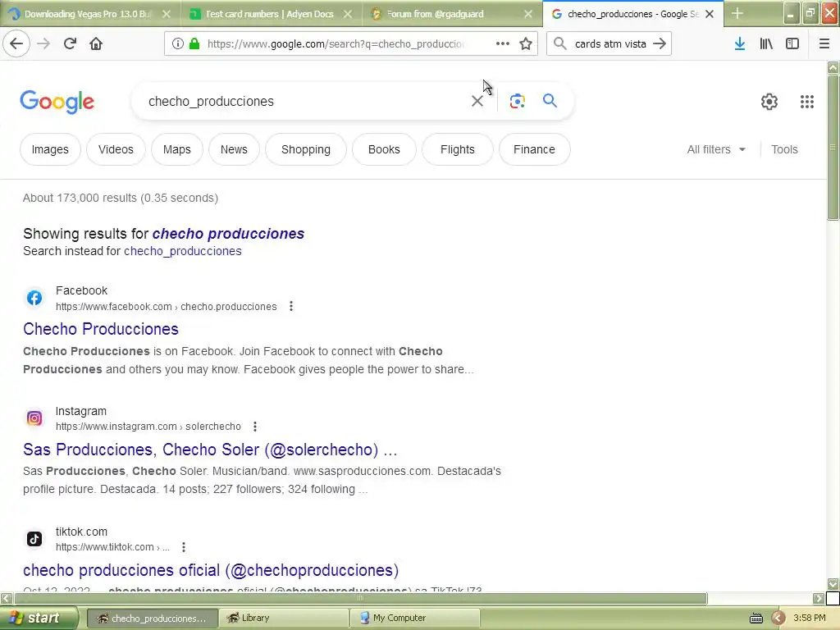Click the vertical scrollbar thumb

tap(833, 148)
